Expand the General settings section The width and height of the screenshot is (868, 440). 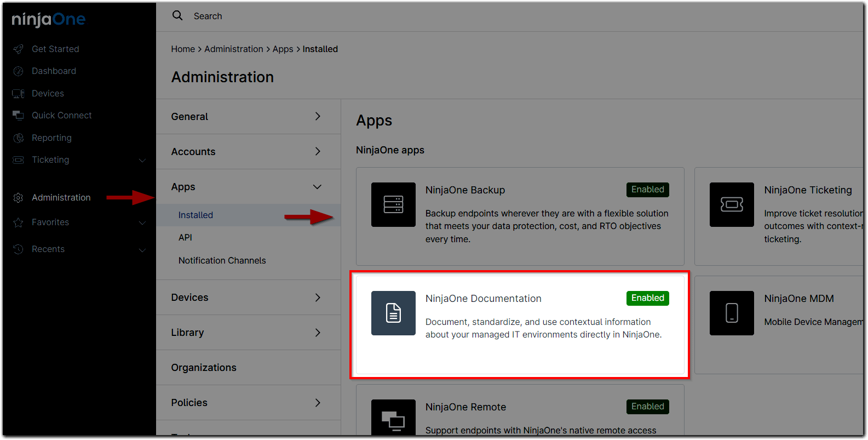(x=248, y=117)
